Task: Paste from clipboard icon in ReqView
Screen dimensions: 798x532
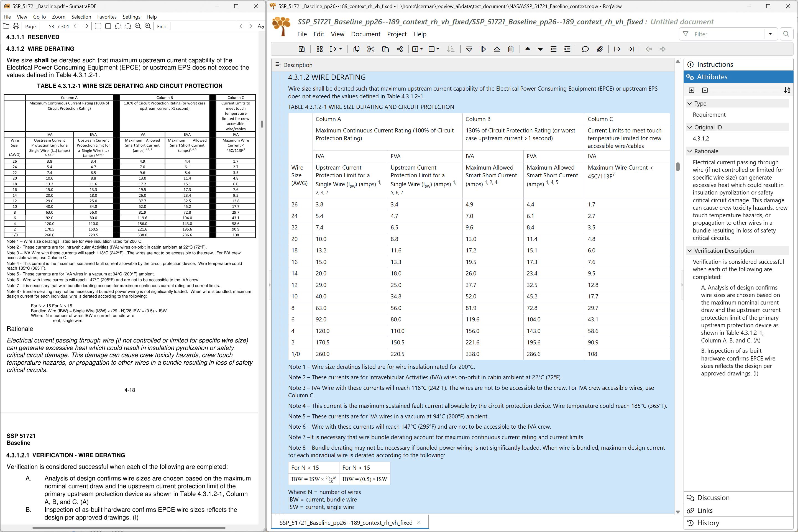Action: click(385, 49)
